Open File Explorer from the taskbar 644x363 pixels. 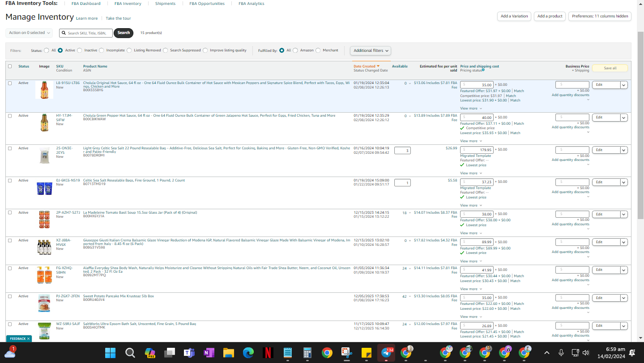click(x=228, y=353)
